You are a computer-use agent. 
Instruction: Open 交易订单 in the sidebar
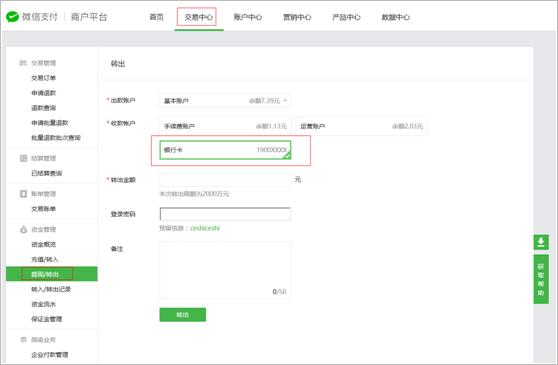click(x=43, y=78)
